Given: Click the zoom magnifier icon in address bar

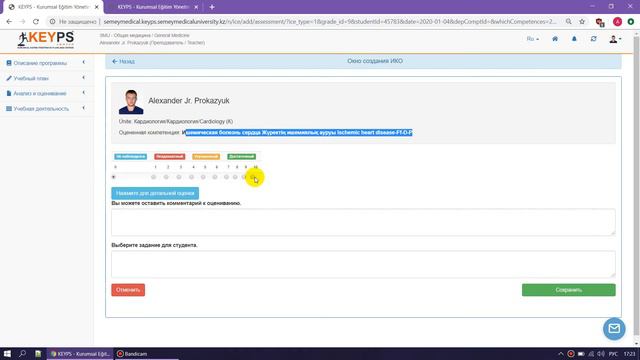Looking at the screenshot, I should coord(569,22).
